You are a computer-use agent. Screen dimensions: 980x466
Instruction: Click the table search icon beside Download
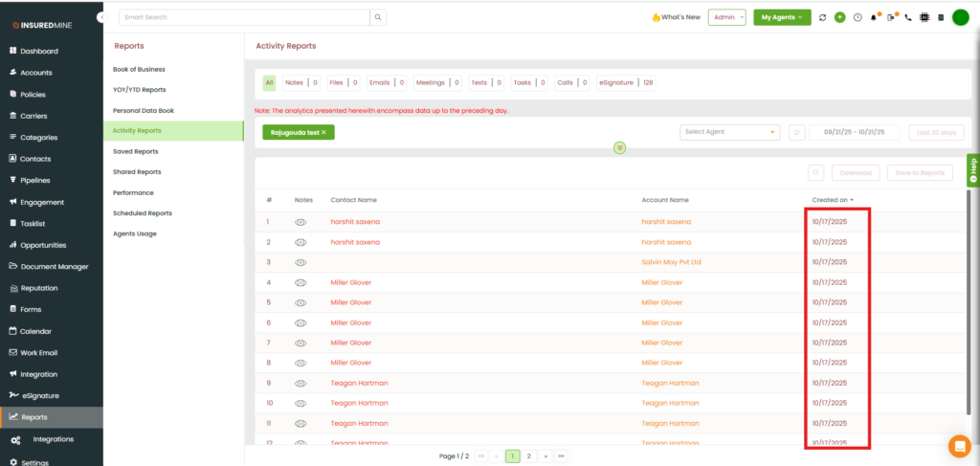815,172
